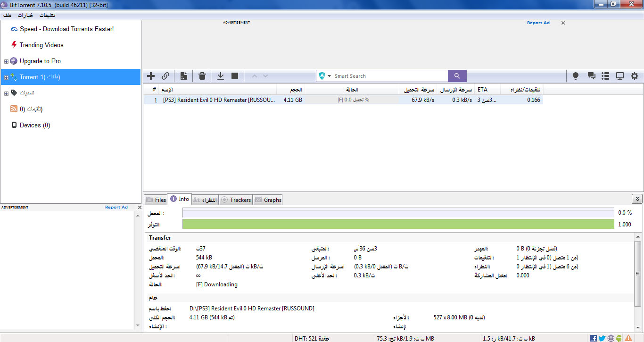Image resolution: width=644 pixels, height=342 pixels.
Task: Open Preferences via the gear icon
Action: 635,76
